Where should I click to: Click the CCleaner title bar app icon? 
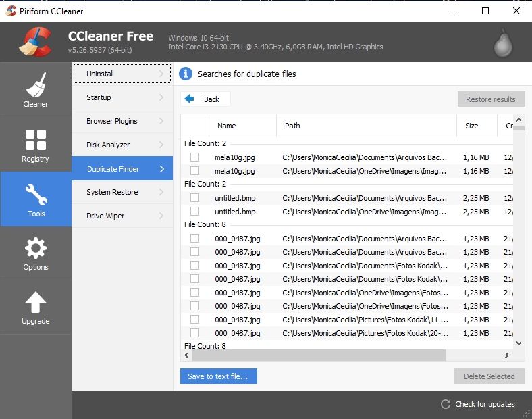11,11
